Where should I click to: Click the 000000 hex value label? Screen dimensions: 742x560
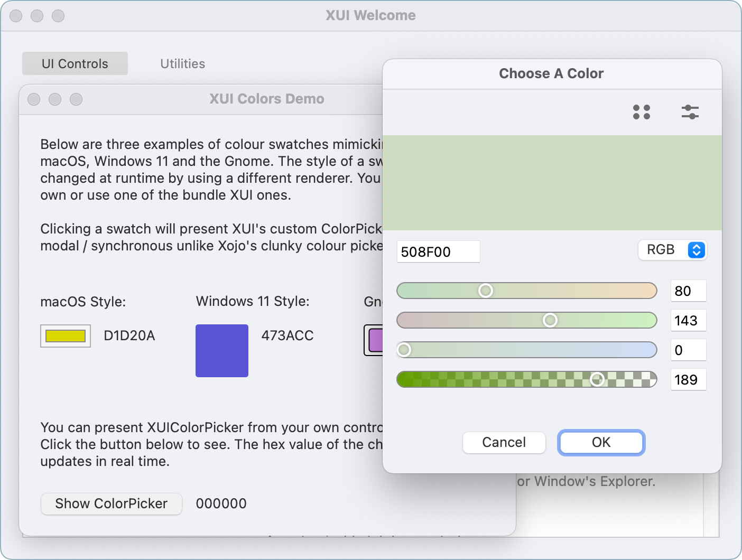point(221,503)
